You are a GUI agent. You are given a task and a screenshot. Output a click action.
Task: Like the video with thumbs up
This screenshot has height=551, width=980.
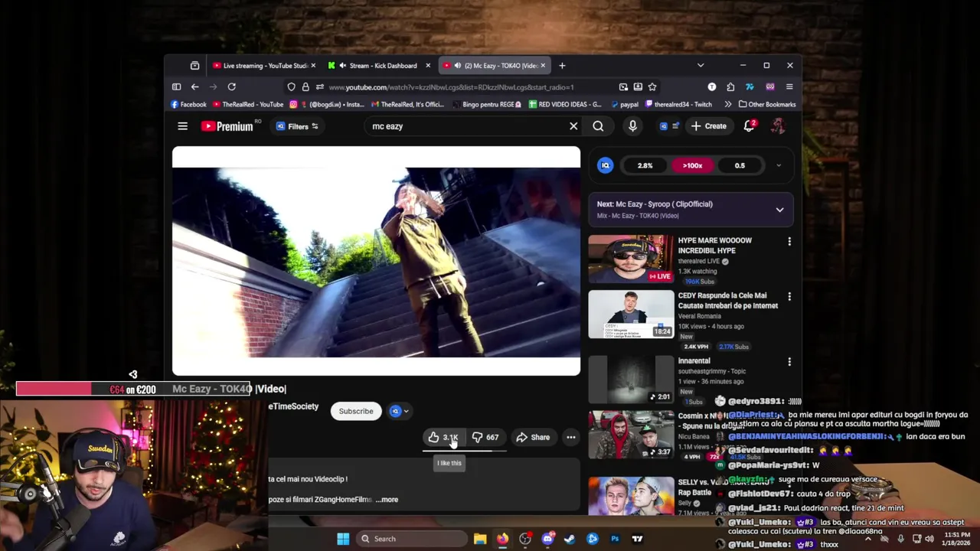pyautogui.click(x=443, y=437)
